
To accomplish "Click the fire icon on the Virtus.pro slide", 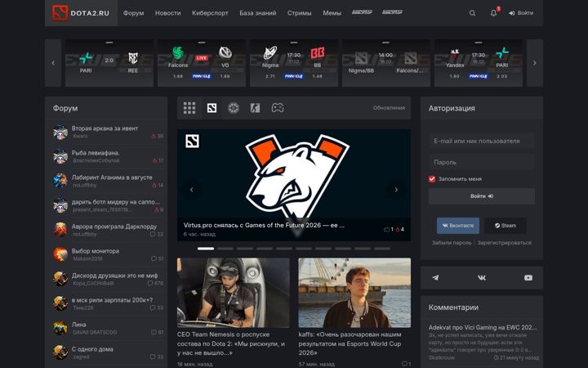I will coord(398,230).
